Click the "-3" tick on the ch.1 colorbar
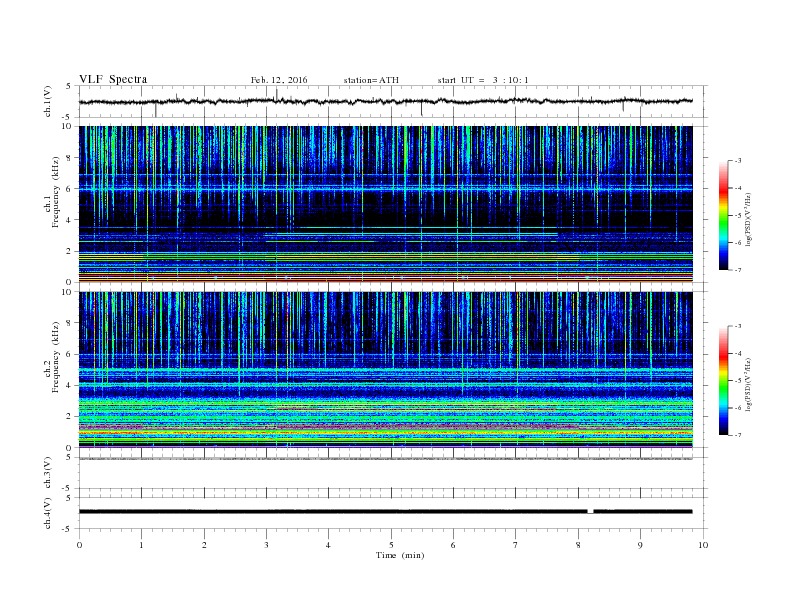This screenshot has height=612, width=792. click(738, 161)
